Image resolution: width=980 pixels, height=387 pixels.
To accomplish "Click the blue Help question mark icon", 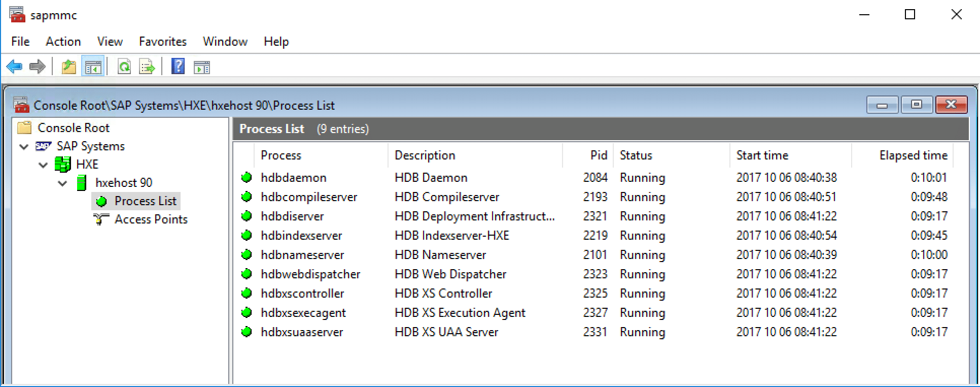I will (x=178, y=67).
